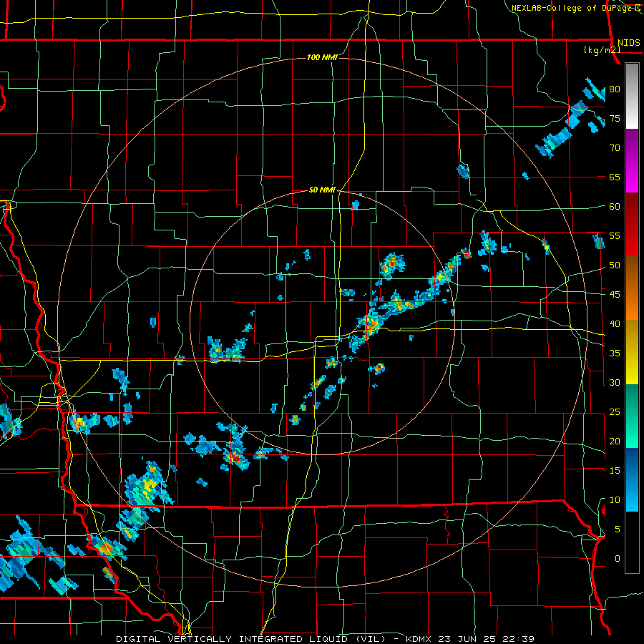Pick the yellow segment of the VIL legend
644x644 pixels.
(x=632, y=352)
